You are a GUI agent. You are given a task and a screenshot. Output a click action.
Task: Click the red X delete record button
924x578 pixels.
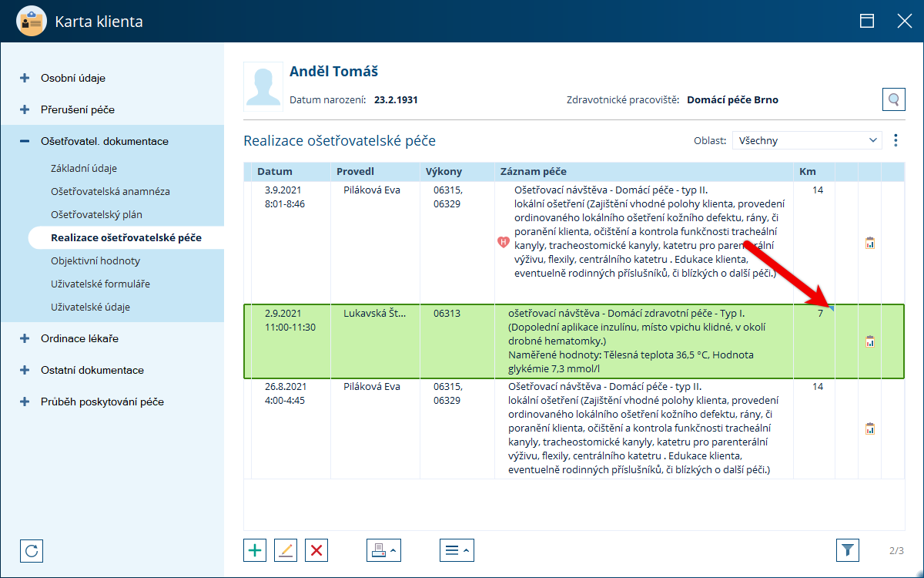(316, 550)
